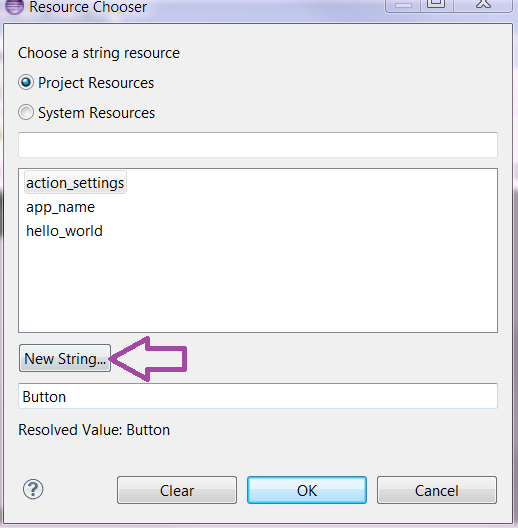Focus the empty filter text field
518x528 pixels.
[x=258, y=145]
